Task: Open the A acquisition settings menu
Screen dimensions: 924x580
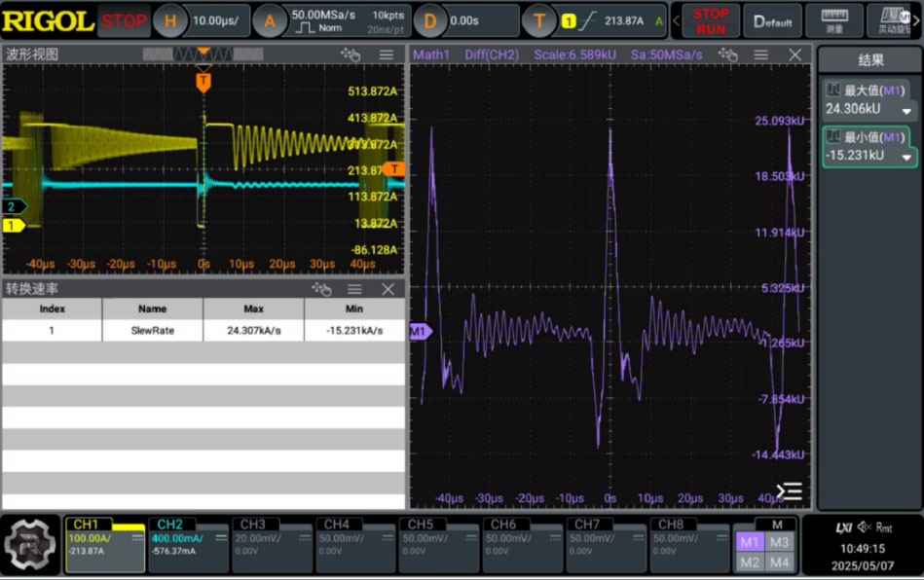Action: tap(330, 20)
